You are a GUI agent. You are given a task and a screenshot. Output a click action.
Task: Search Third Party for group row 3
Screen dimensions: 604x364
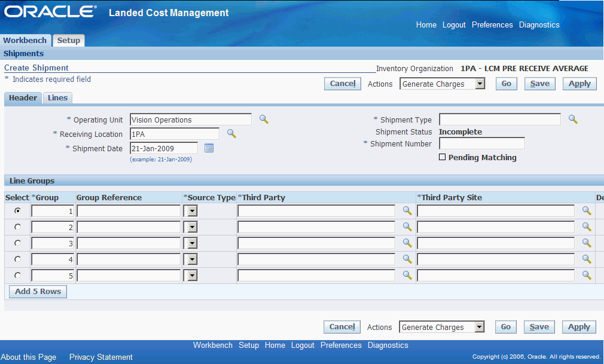407,243
